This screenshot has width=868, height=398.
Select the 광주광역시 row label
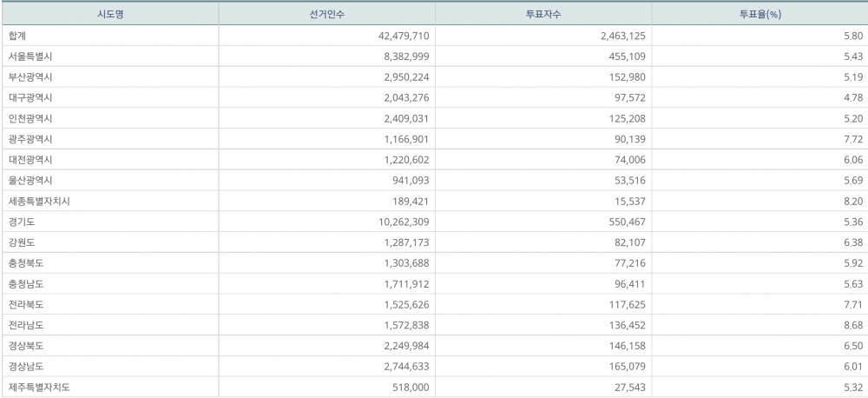click(x=30, y=139)
